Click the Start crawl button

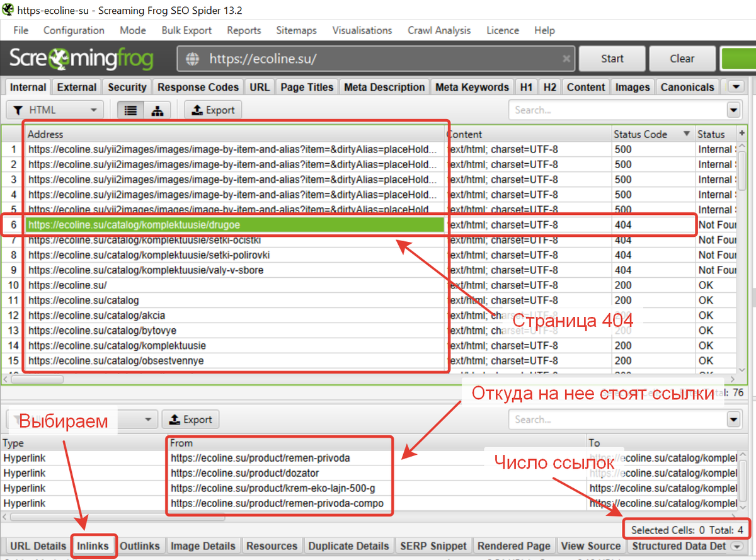[x=612, y=59]
